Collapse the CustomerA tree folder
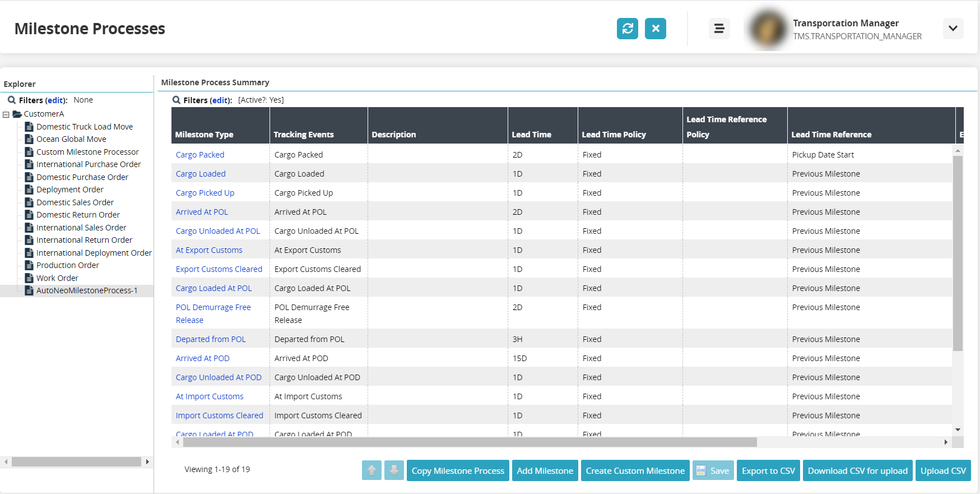Image resolution: width=980 pixels, height=494 pixels. click(6, 114)
